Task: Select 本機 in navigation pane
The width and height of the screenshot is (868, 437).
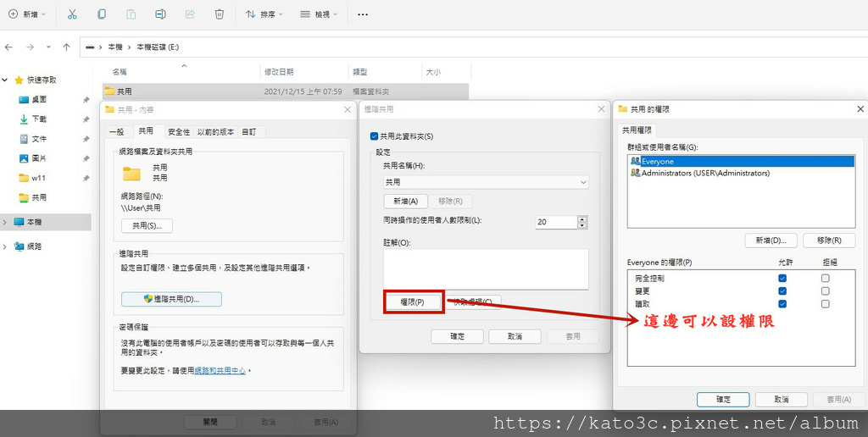Action: coord(34,222)
